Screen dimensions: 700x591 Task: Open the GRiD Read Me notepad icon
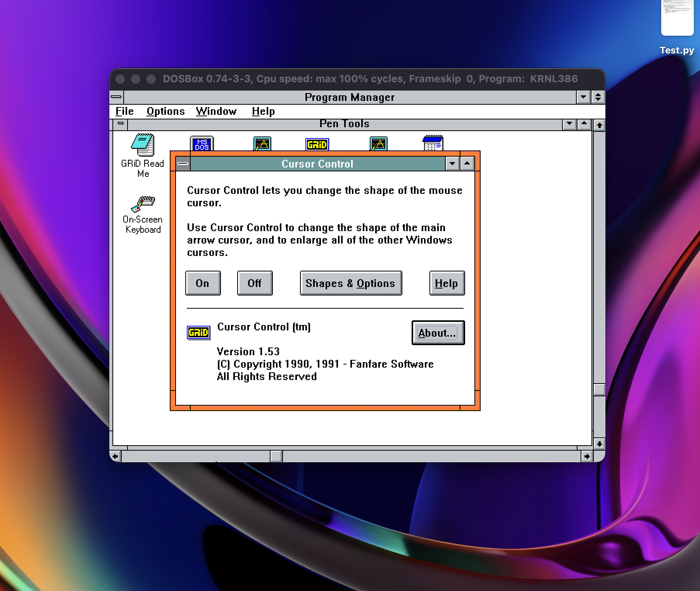[x=142, y=145]
